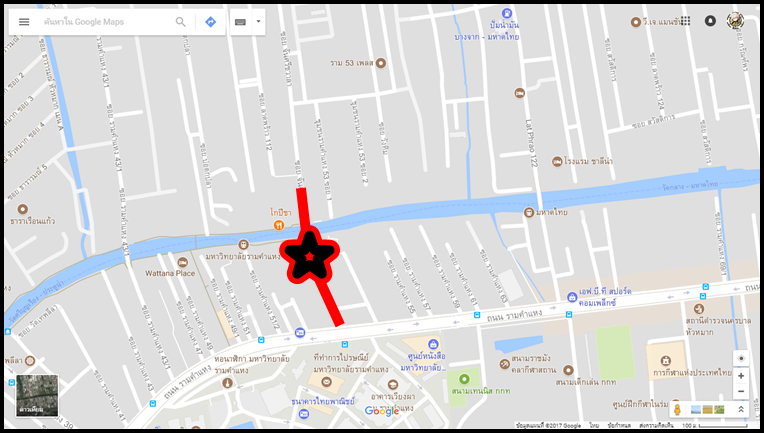Select the Wattana Place hotel marker
This screenshot has height=433, width=764.
point(183,263)
